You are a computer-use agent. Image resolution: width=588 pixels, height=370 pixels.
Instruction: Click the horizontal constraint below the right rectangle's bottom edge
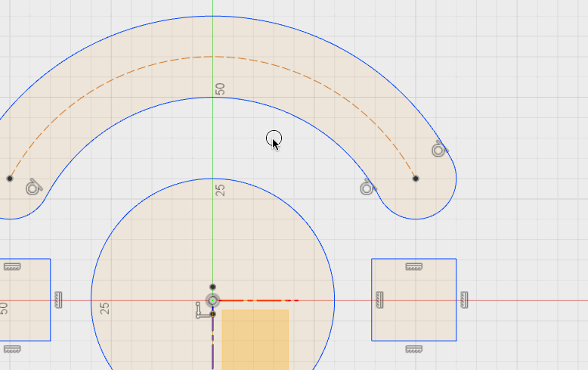414,349
